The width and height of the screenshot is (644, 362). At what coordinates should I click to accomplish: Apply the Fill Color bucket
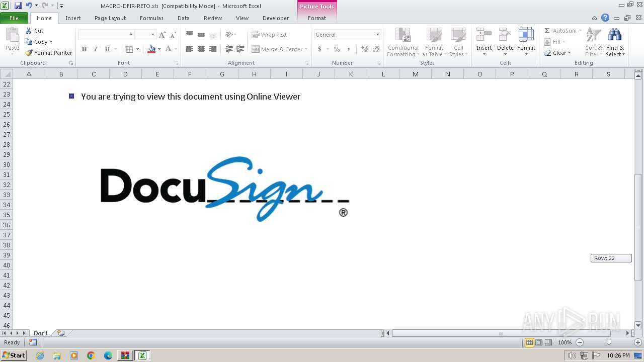click(x=151, y=49)
